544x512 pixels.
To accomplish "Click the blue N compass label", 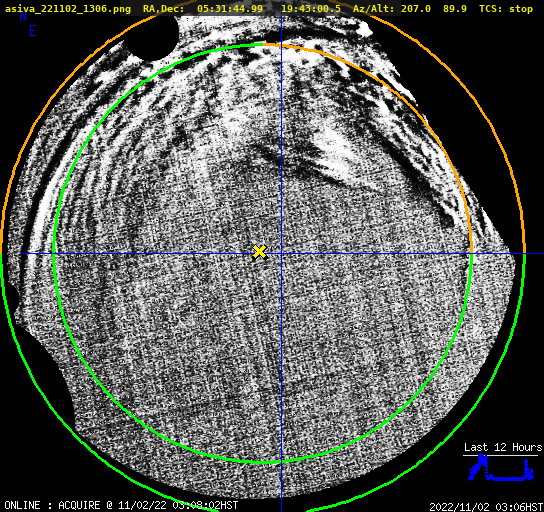I will coord(23,17).
